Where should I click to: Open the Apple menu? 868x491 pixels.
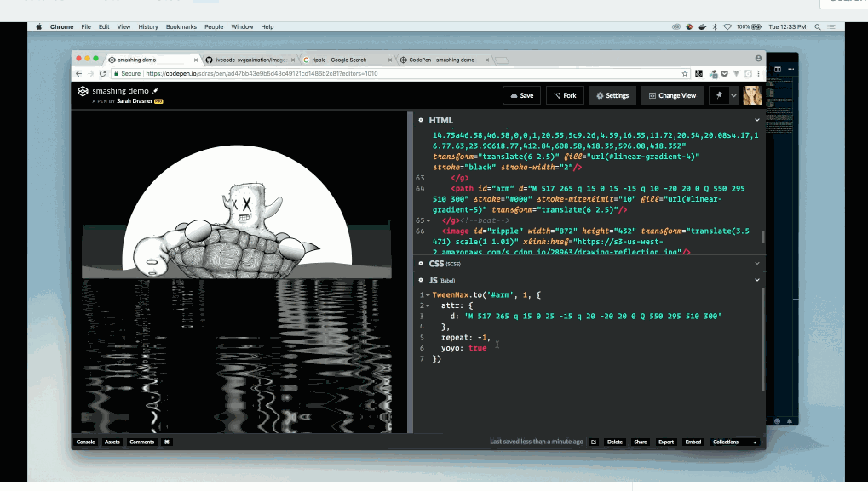tap(38, 26)
